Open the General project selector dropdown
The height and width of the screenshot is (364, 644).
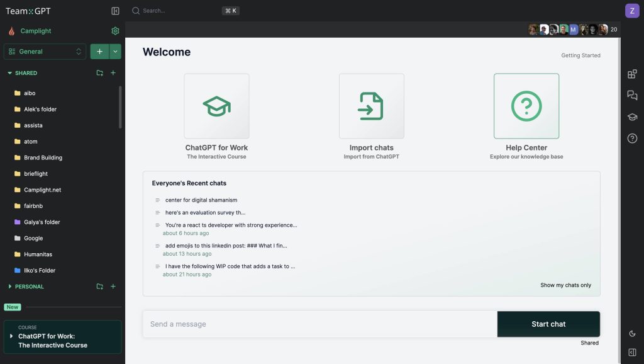[x=45, y=51]
